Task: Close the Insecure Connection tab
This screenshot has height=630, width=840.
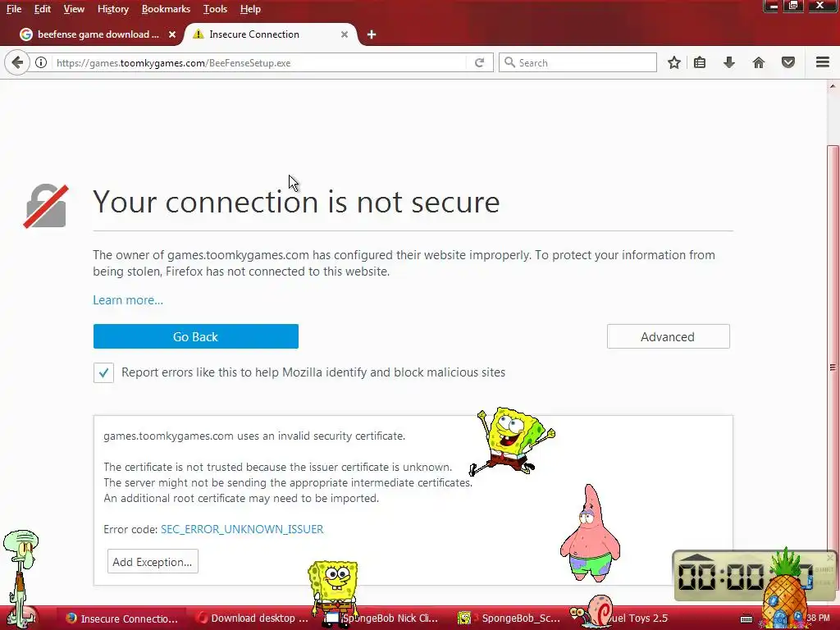Action: (345, 34)
